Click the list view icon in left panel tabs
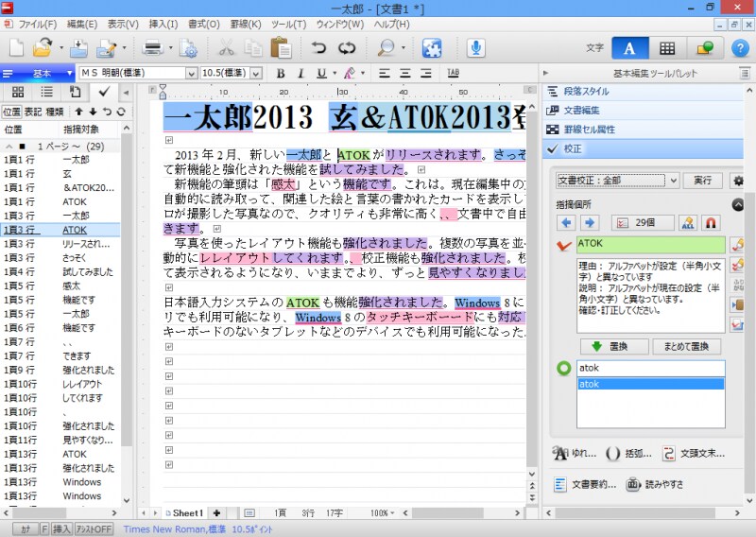 [46, 92]
